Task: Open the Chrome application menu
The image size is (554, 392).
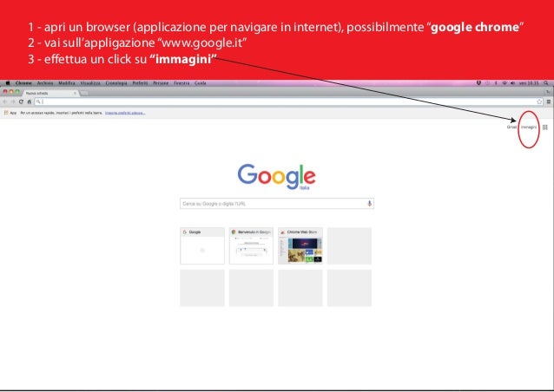Action: point(23,83)
